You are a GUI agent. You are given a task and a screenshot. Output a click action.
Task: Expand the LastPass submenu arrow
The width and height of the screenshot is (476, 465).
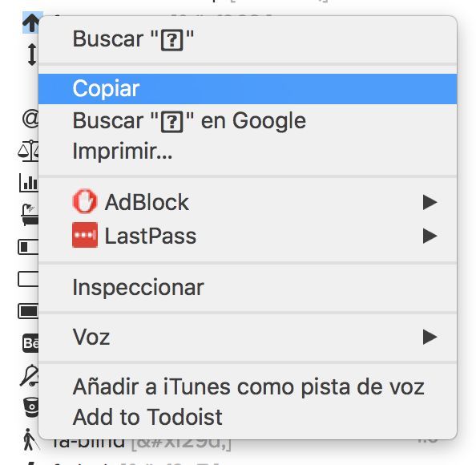430,236
